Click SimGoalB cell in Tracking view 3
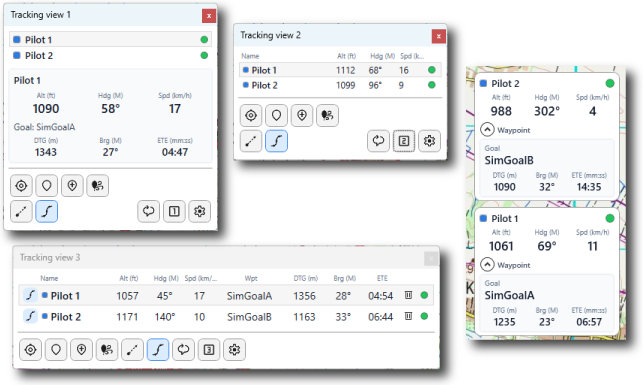The image size is (643, 385). click(249, 317)
